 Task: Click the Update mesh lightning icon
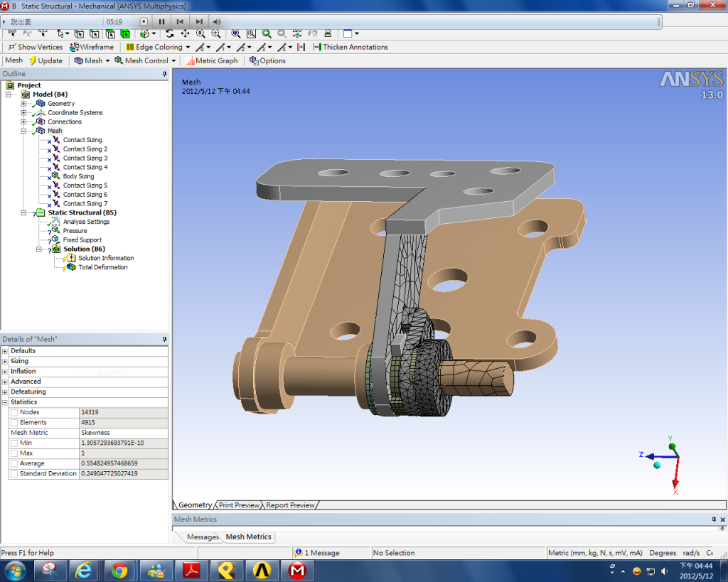point(33,60)
